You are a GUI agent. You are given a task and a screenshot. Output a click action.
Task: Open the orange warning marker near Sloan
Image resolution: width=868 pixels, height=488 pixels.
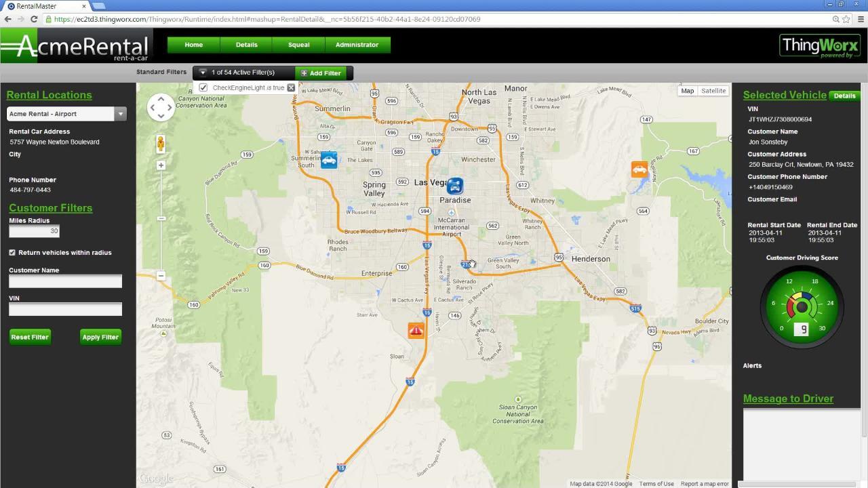click(x=416, y=330)
